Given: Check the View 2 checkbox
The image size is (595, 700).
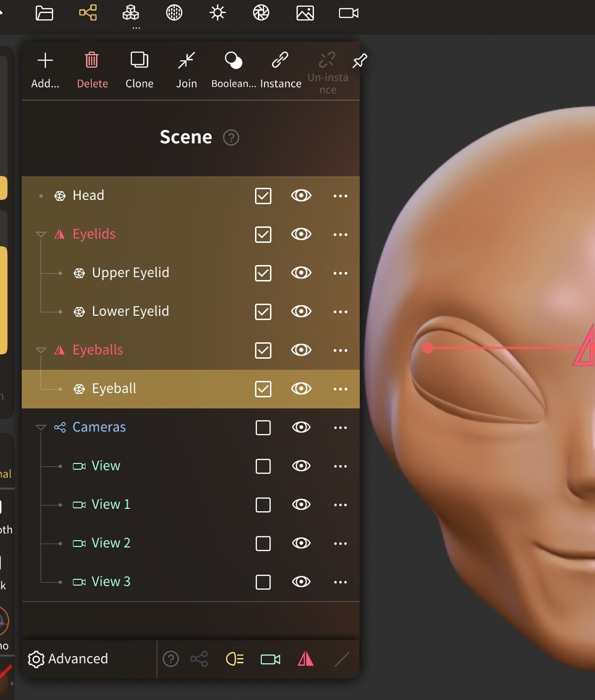Looking at the screenshot, I should pos(263,544).
